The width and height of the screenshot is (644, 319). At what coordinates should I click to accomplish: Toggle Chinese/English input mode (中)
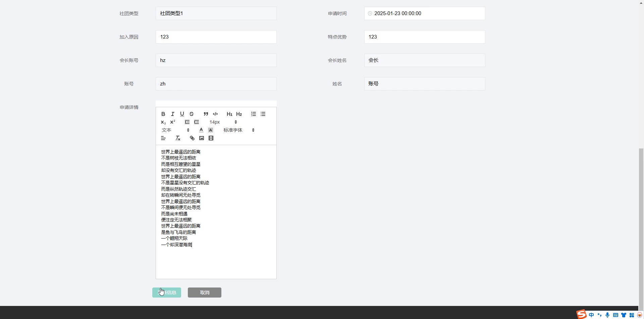point(591,315)
